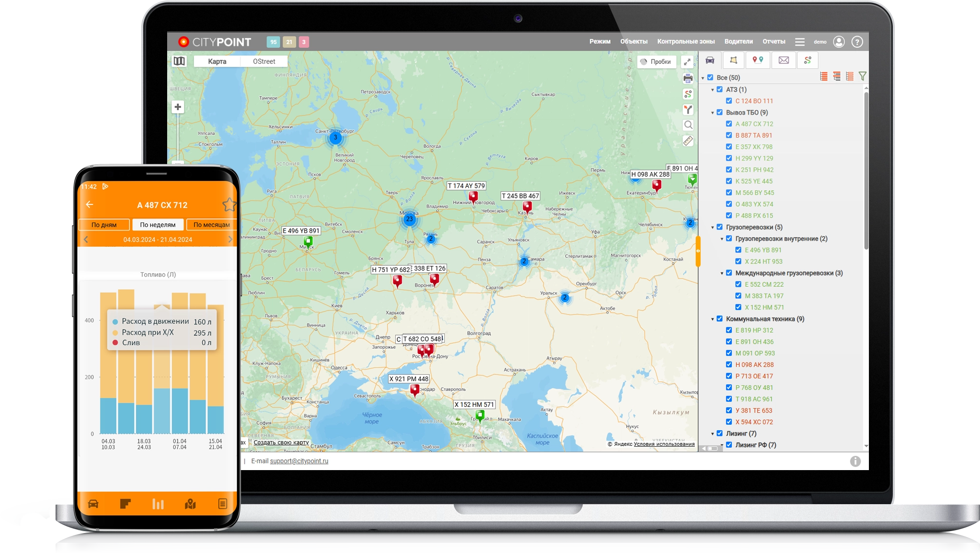This screenshot has width=980, height=553.
Task: Open the control zones polygon tab
Action: (x=733, y=60)
